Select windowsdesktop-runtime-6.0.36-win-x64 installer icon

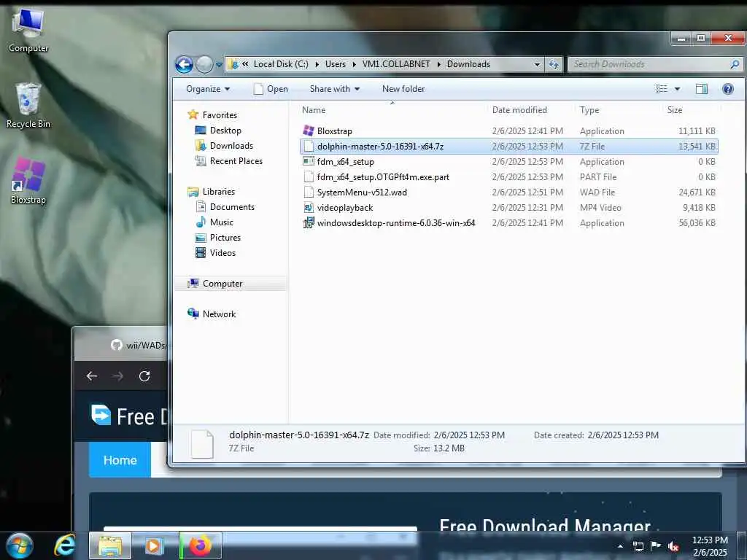[309, 223]
